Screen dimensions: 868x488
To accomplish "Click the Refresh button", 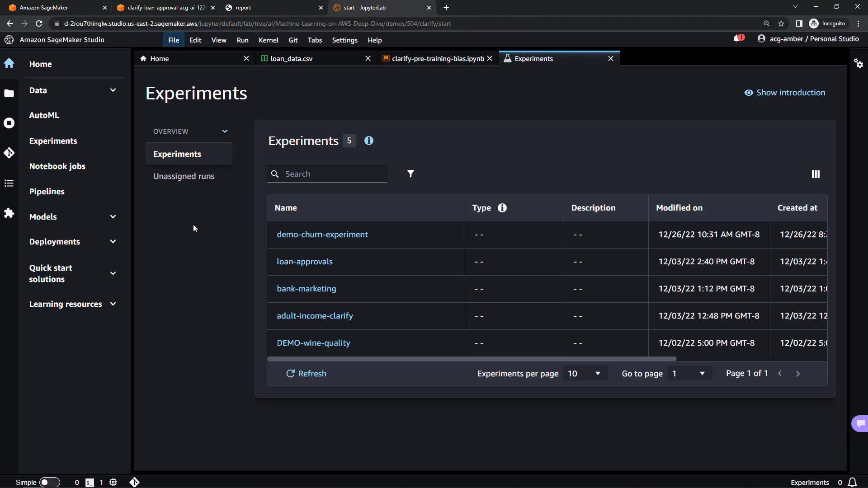I will (306, 374).
